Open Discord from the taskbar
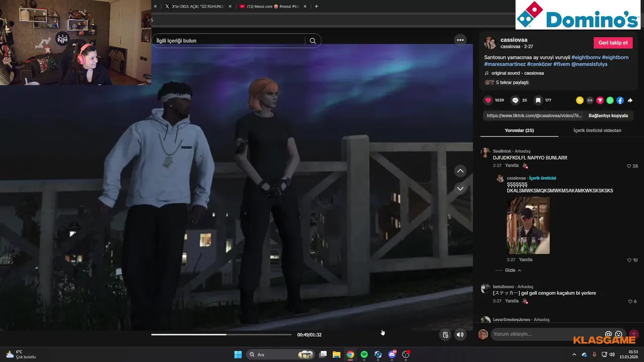644x362 pixels. click(x=392, y=354)
